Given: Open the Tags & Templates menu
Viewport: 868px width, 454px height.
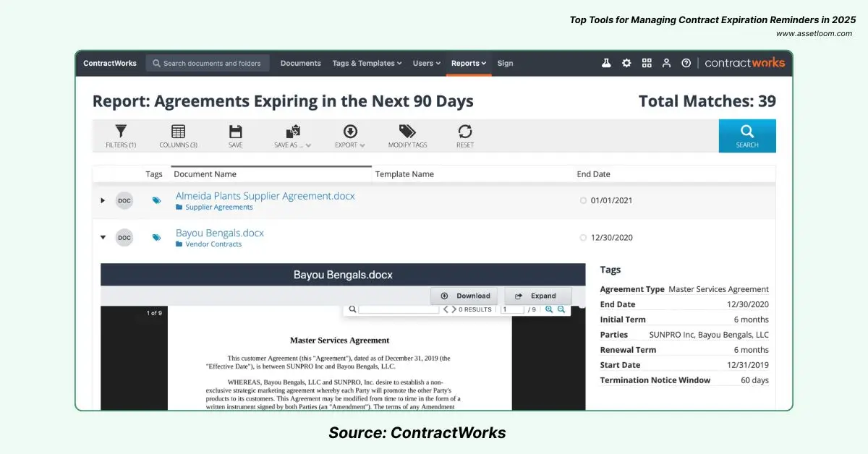Looking at the screenshot, I should [367, 63].
